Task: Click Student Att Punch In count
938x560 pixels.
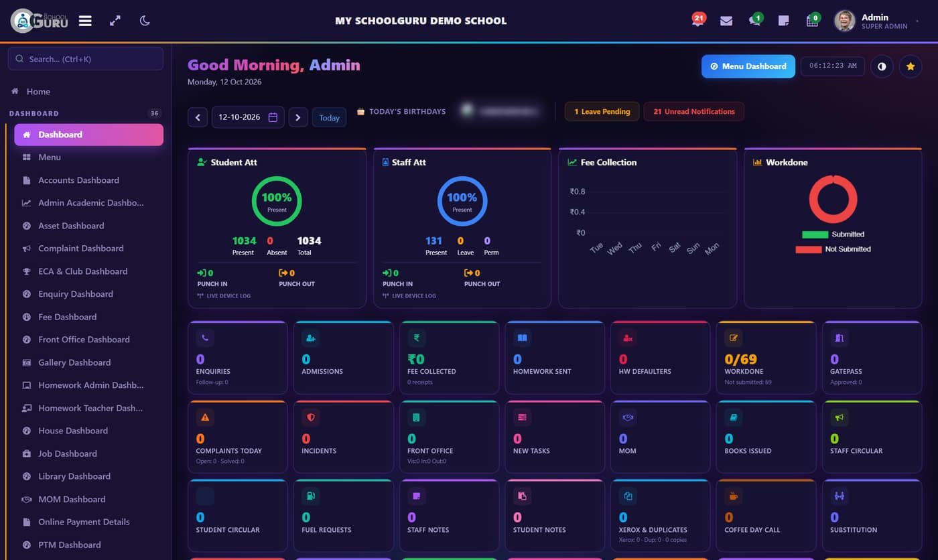Action: 206,273
